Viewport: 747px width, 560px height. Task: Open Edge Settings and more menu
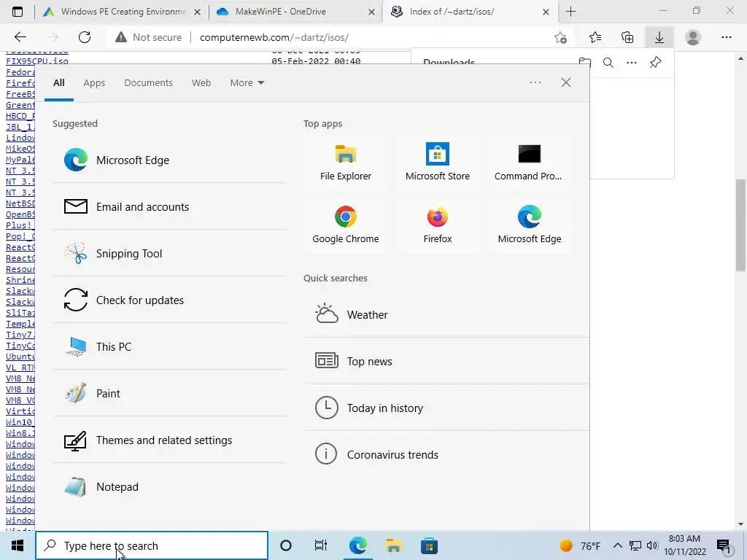(x=727, y=37)
